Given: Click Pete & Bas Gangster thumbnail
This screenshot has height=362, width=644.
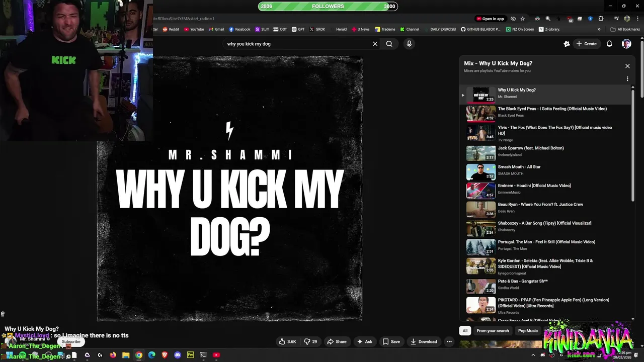Looking at the screenshot, I should pyautogui.click(x=481, y=286).
